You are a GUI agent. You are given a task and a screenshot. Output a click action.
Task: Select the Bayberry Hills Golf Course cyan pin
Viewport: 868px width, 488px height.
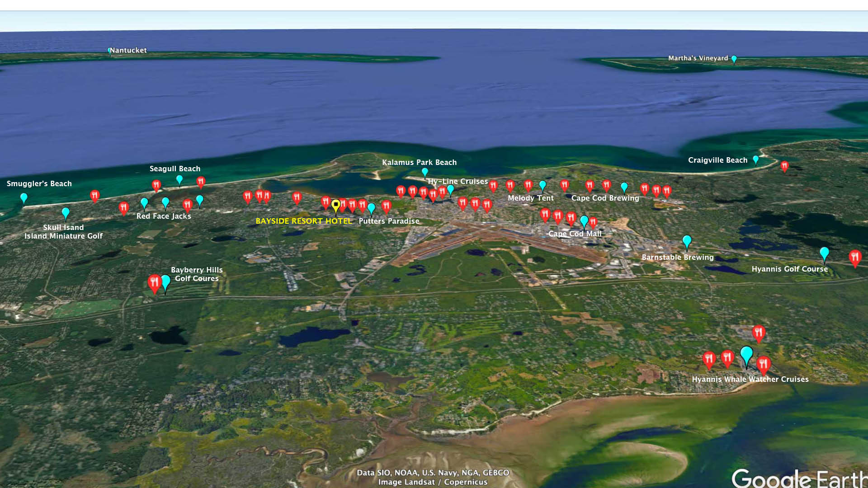pos(165,283)
